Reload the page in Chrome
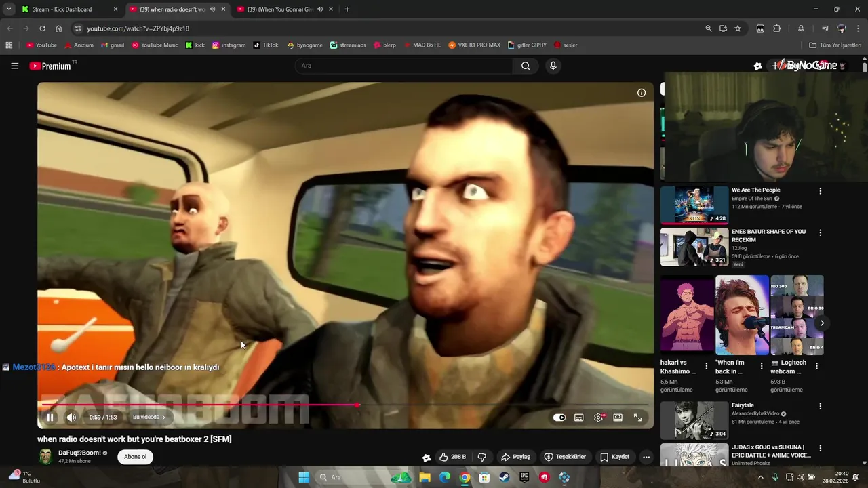This screenshot has height=488, width=868. (42, 28)
